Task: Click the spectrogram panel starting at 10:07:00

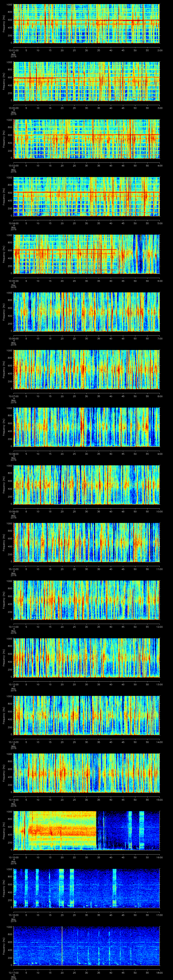Action: (87, 369)
